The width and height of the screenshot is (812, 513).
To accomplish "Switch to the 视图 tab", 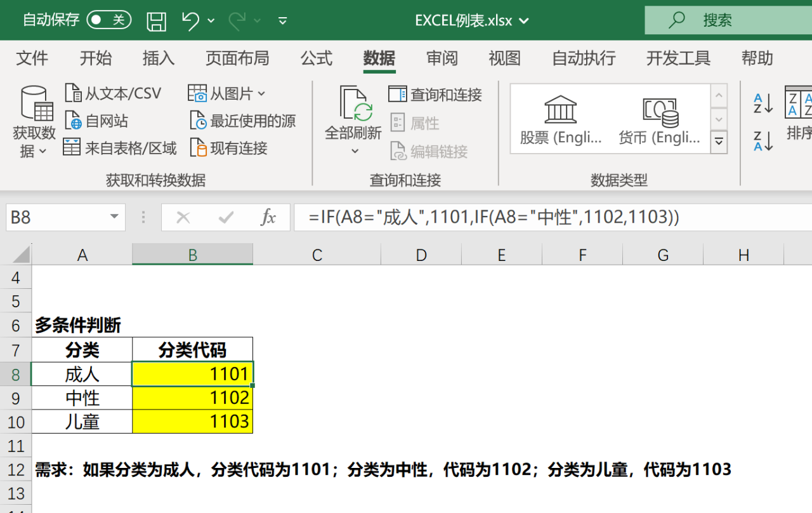I will (504, 58).
